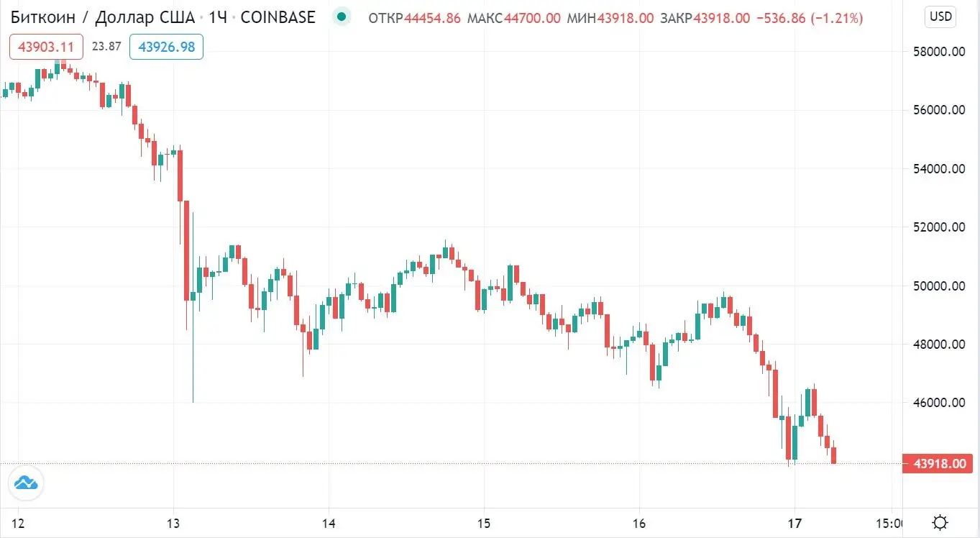Open the COINBASE exchange link
The height and width of the screenshot is (538, 980).
click(278, 17)
